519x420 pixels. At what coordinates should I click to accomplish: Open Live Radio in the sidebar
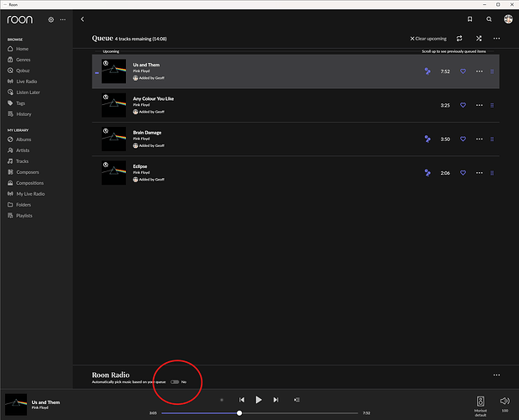click(23, 81)
